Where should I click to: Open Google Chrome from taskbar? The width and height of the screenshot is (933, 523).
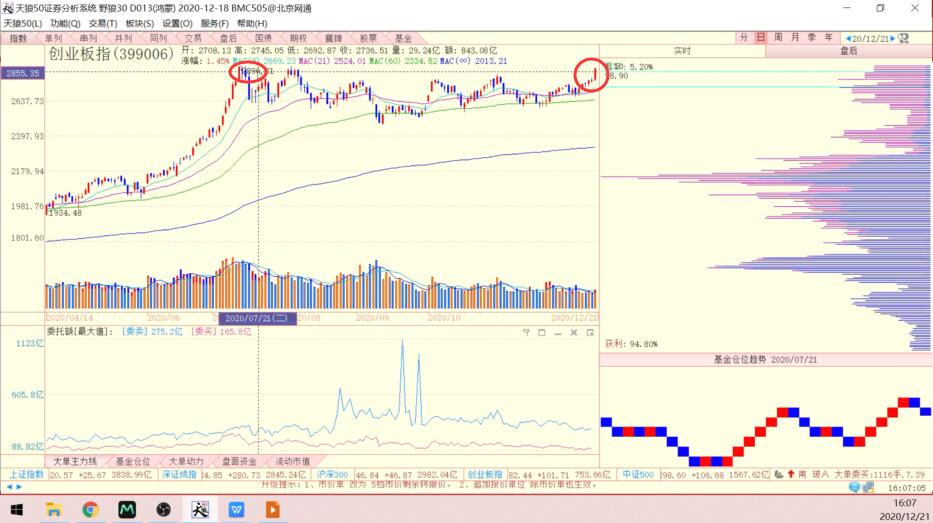[90, 510]
